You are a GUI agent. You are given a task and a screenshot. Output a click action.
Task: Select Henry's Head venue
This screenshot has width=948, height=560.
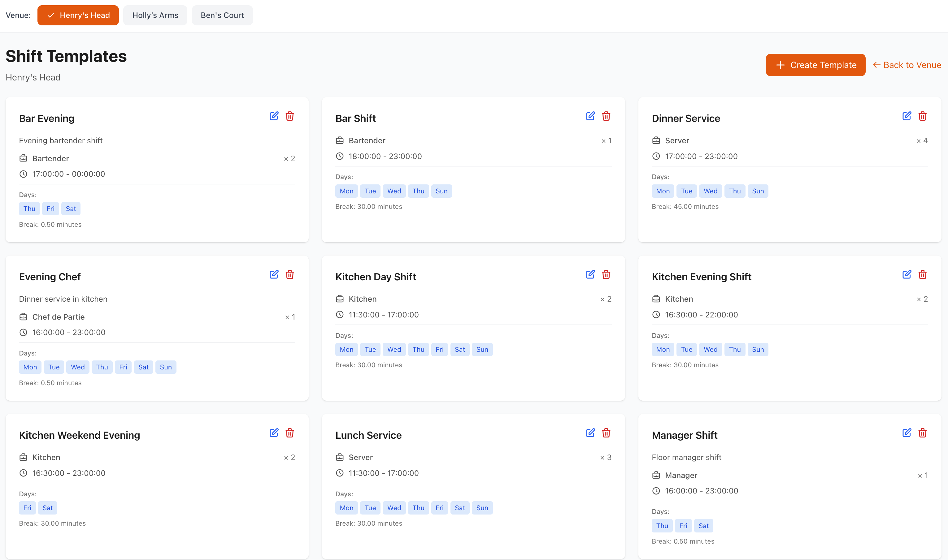click(x=78, y=15)
